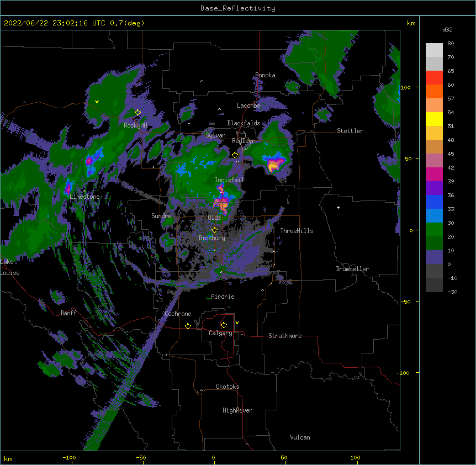Click the -30 value on the dBZ scale
Screen dimensions: 476x465
coord(452,292)
